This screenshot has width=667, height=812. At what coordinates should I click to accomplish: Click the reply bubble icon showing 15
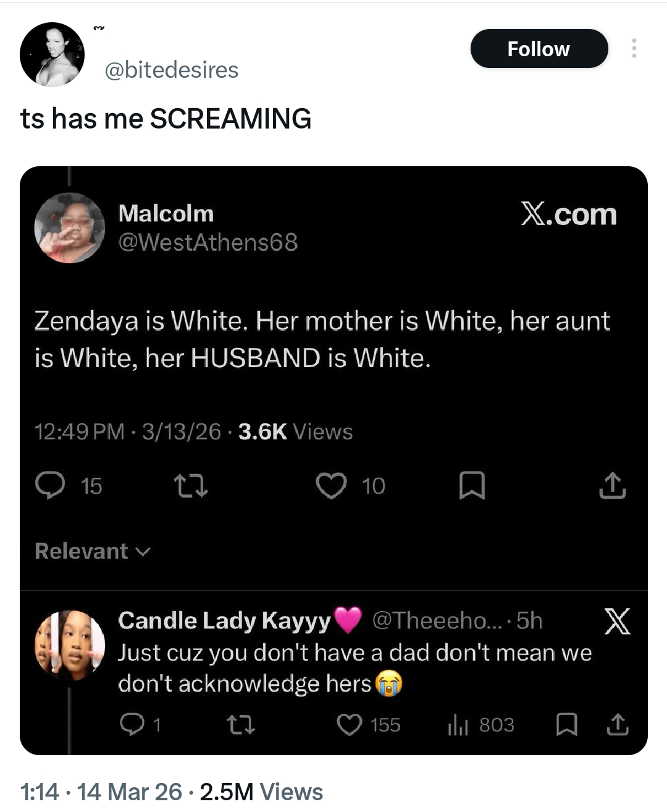pos(50,486)
